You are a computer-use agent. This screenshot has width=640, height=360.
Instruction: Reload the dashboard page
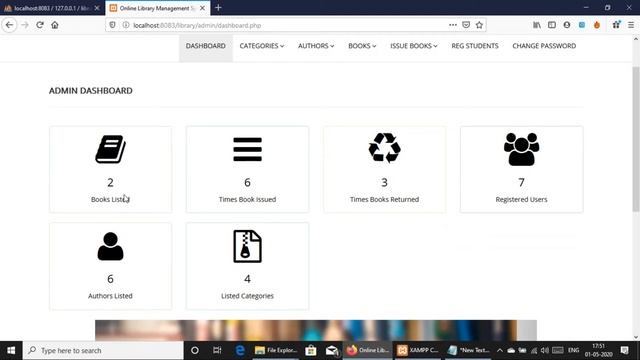pos(40,25)
